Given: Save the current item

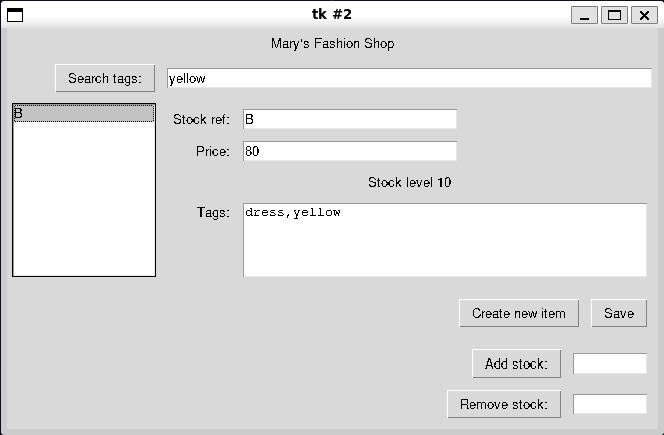Looking at the screenshot, I should point(618,313).
